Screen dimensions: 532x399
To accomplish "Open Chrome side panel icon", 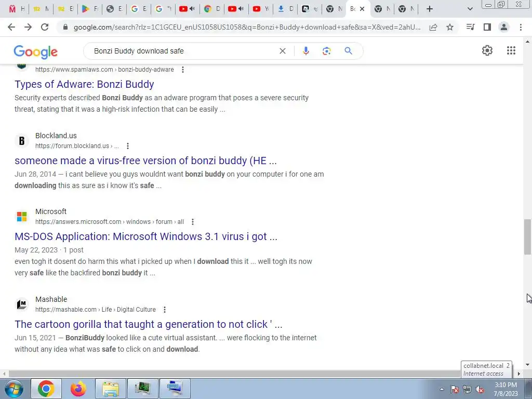I will [x=487, y=27].
